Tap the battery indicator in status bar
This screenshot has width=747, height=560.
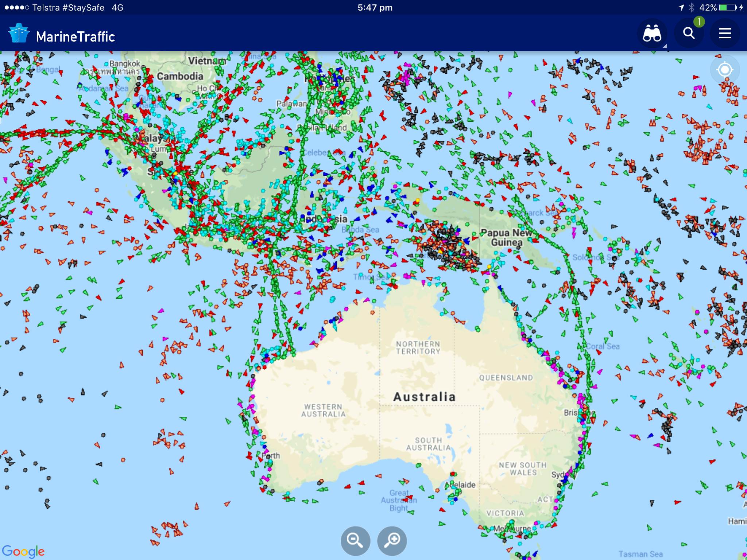click(728, 7)
